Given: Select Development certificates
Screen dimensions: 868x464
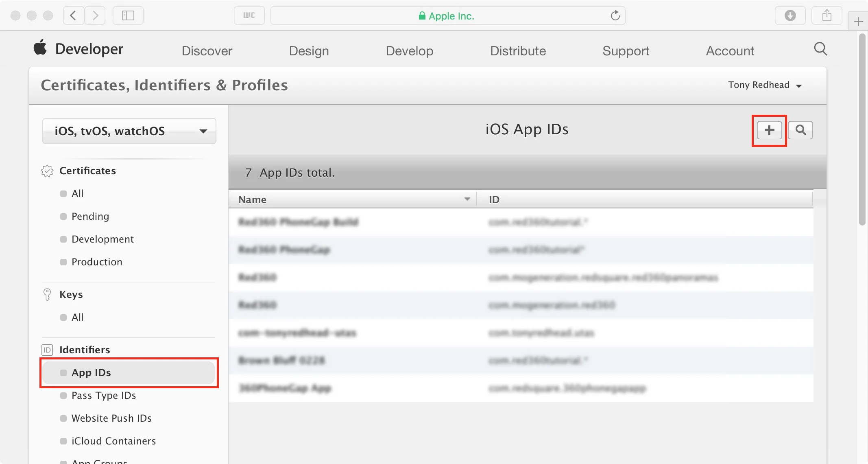Looking at the screenshot, I should tap(103, 239).
